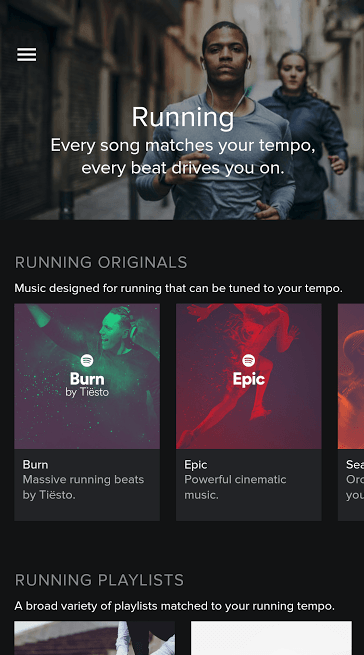Select the 'Powerful cinematic music.' description
Screen dimensions: 364x655
[235, 487]
